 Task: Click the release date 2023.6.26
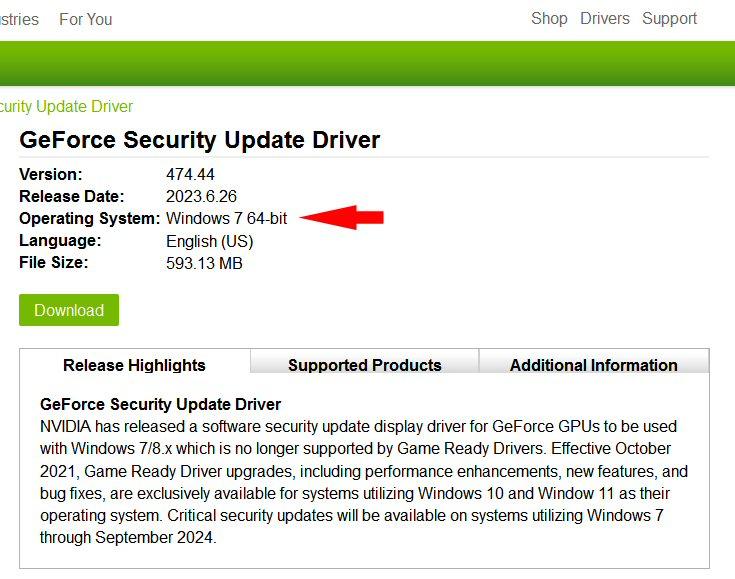pos(201,196)
